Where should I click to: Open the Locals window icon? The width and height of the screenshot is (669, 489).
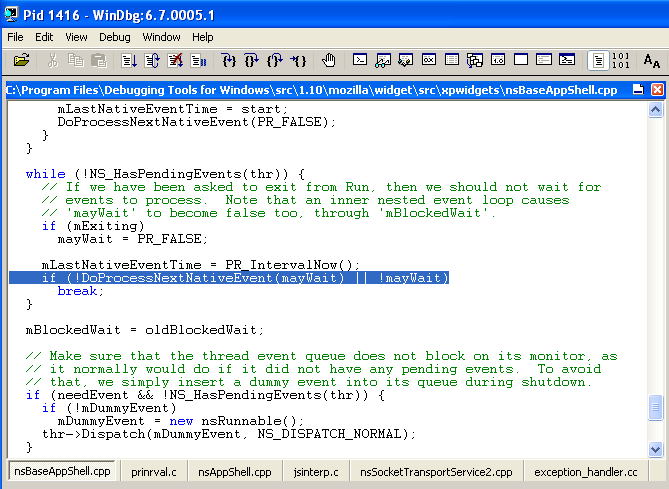point(405,60)
